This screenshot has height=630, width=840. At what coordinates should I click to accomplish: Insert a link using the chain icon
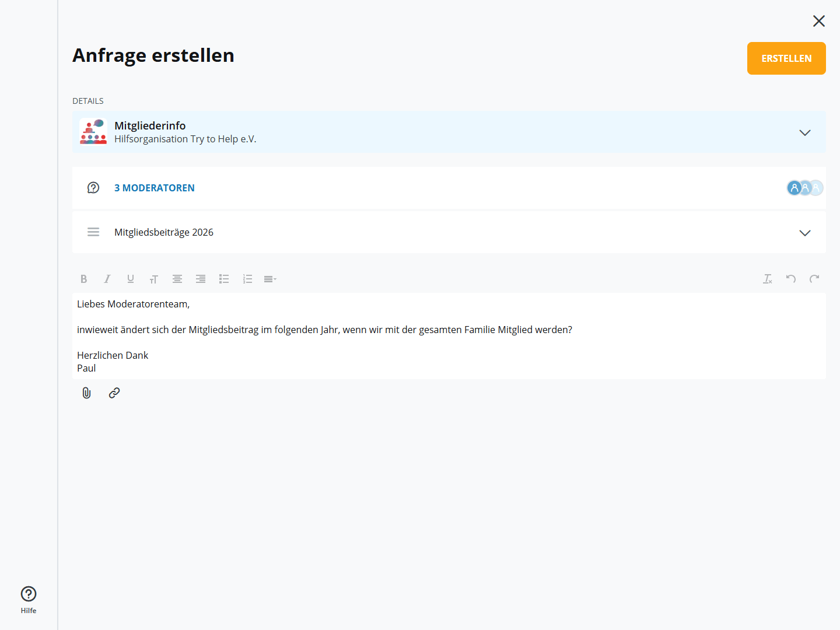(114, 393)
